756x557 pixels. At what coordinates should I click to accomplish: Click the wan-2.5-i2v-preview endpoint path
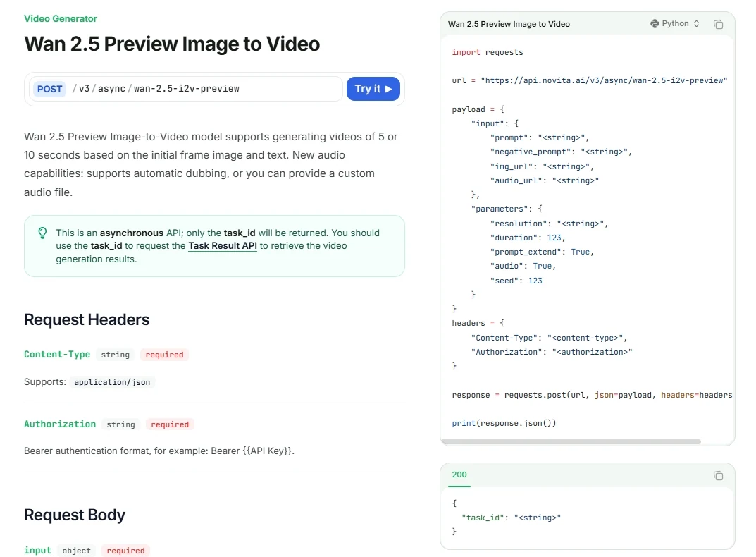(x=187, y=88)
